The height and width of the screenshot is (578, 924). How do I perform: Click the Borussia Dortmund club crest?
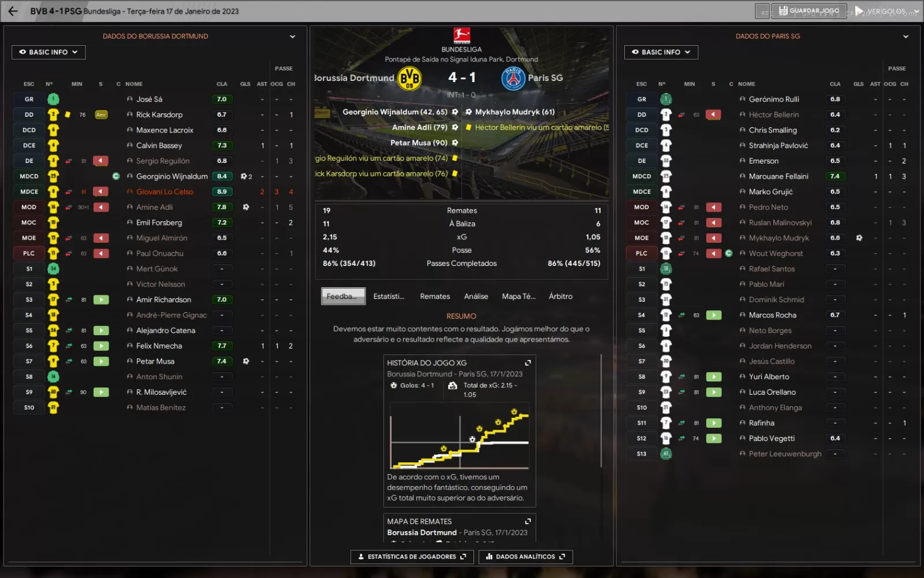[x=409, y=78]
